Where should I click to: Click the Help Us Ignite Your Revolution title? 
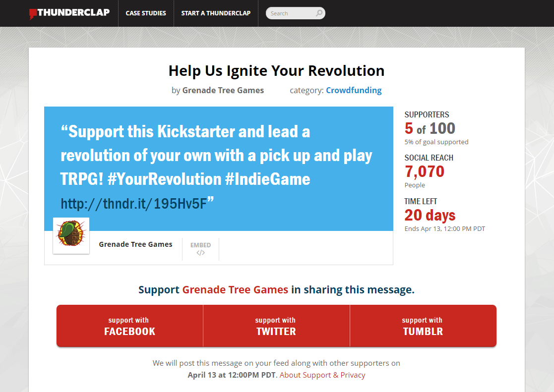pyautogui.click(x=276, y=71)
